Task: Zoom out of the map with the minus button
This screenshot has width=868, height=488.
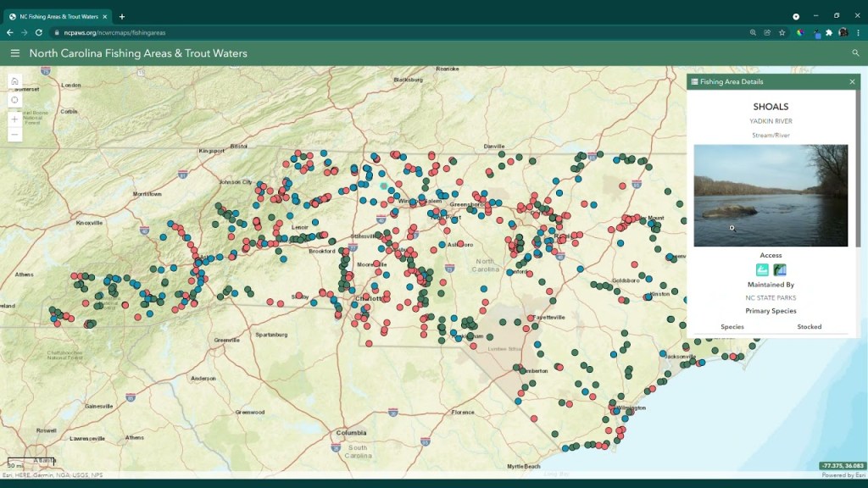Action: click(14, 135)
